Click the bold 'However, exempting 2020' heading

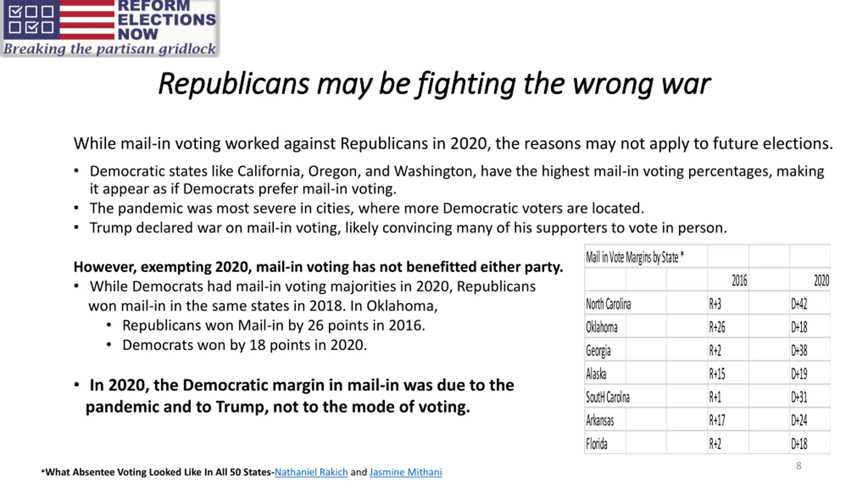[x=318, y=267]
